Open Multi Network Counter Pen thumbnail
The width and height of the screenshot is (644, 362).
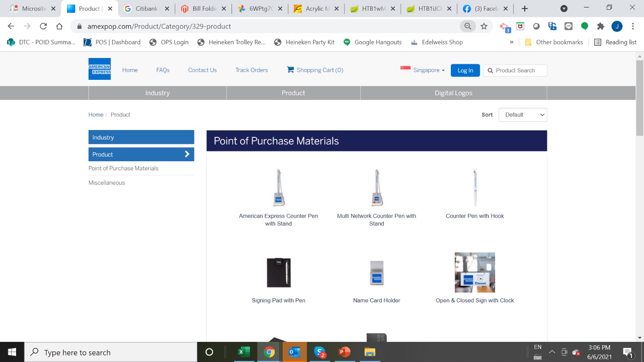(377, 188)
